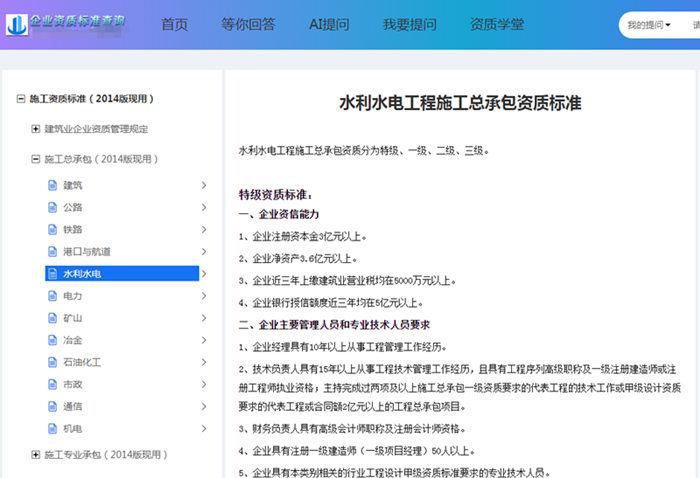This screenshot has width=700, height=478.
Task: Select the 铁路 tree item
Action: 73,229
